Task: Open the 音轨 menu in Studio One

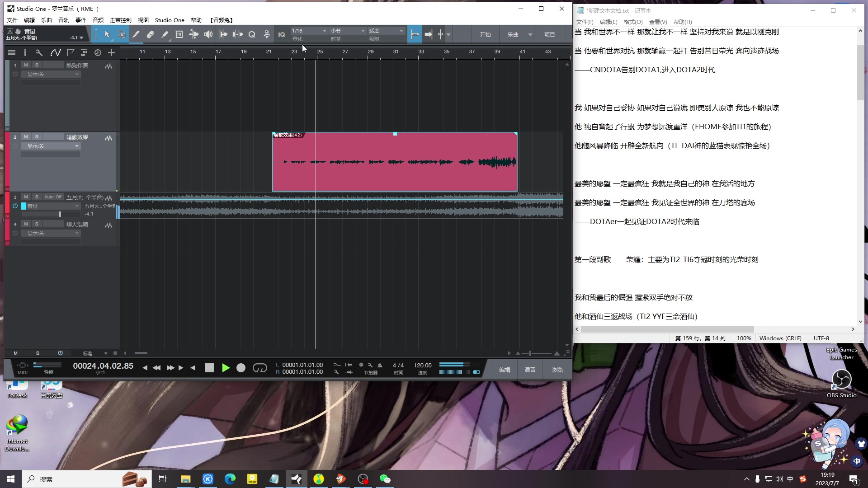Action: pyautogui.click(x=64, y=20)
